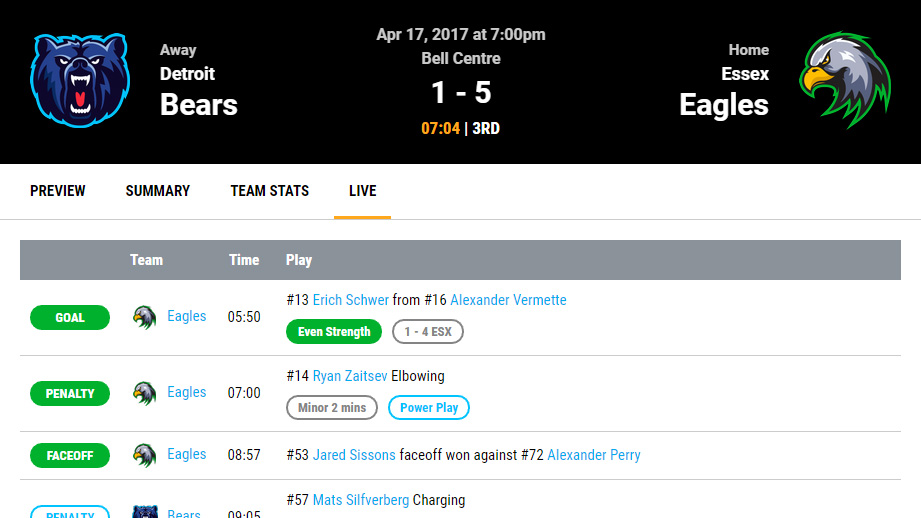Open Mats Silfverberg's player link
Screen dimensions: 921x518
pos(361,500)
